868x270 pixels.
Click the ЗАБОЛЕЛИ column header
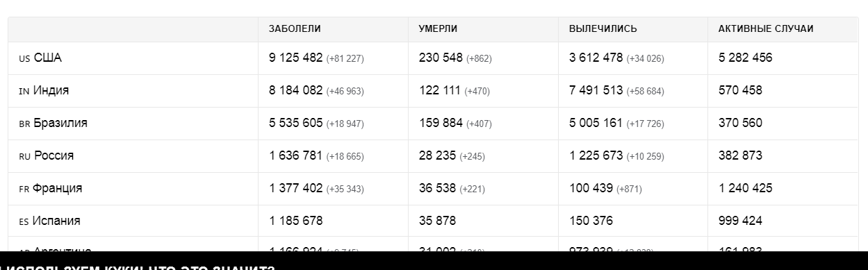tap(295, 29)
